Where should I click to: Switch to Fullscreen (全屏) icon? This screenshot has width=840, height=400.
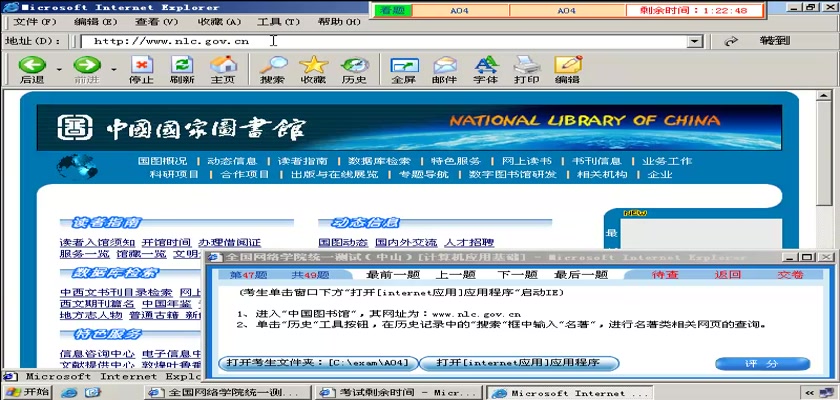404,65
